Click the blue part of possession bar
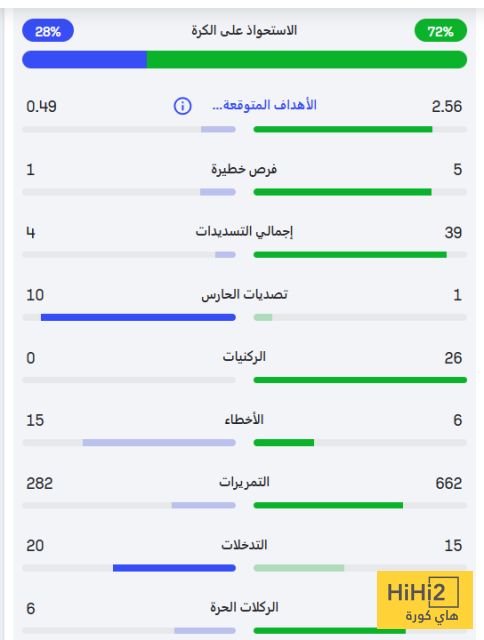Viewport: 484px width, 640px height. point(84,60)
